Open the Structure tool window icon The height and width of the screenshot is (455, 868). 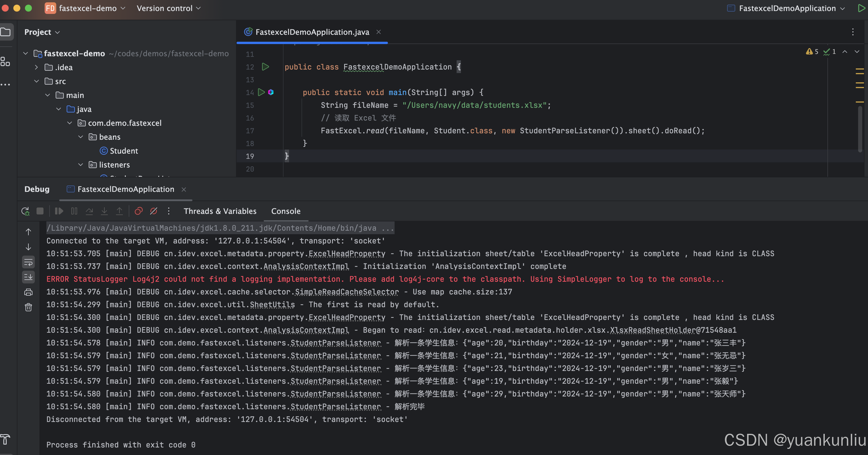coord(5,62)
